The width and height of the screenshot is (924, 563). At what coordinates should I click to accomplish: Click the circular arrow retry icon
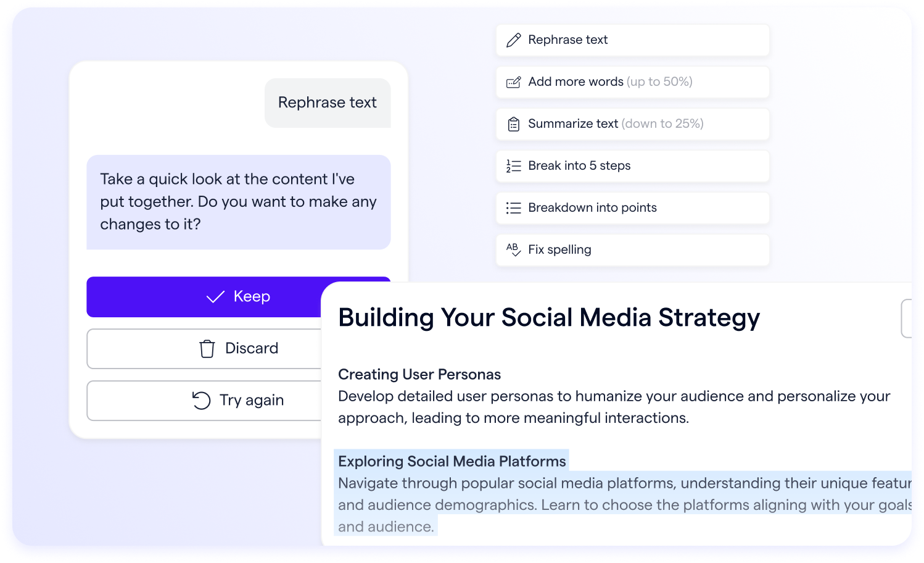pyautogui.click(x=201, y=401)
